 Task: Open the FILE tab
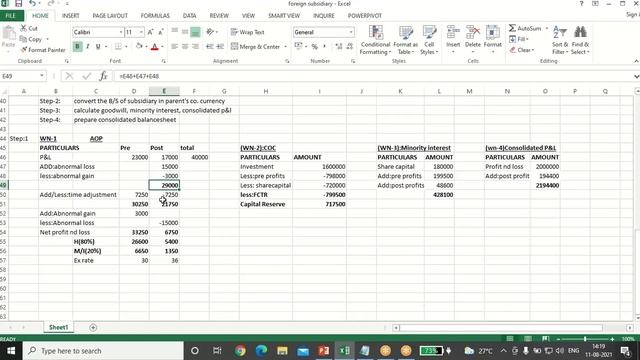pos(11,16)
